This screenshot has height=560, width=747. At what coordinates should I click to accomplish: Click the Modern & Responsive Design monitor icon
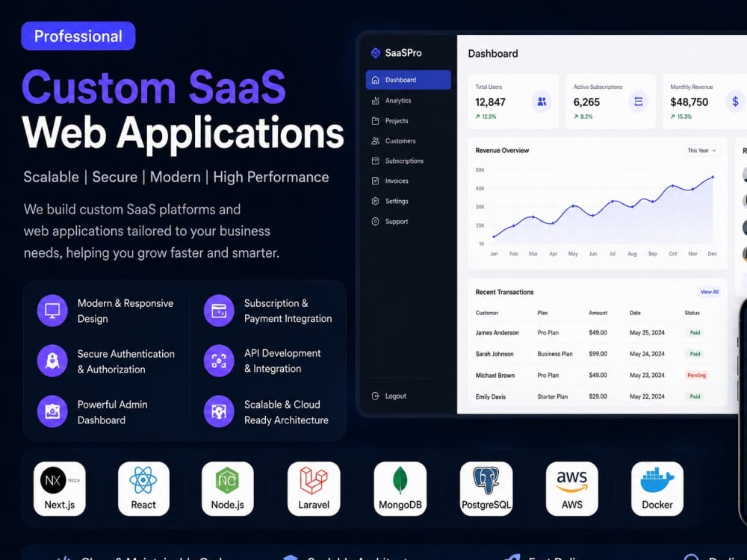point(52,311)
